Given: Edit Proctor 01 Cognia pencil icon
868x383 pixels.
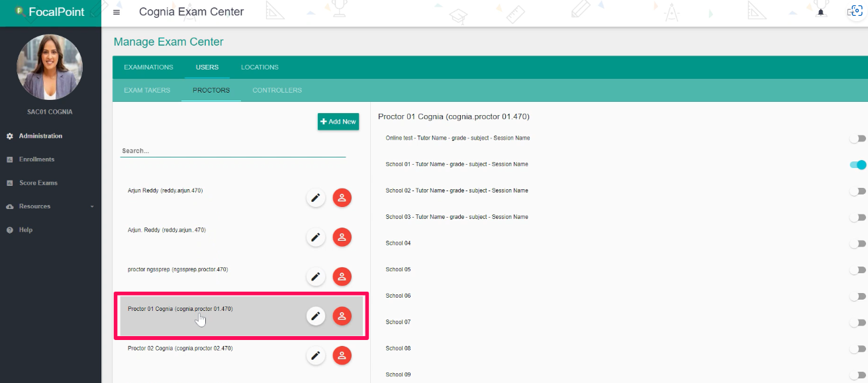Looking at the screenshot, I should point(316,316).
